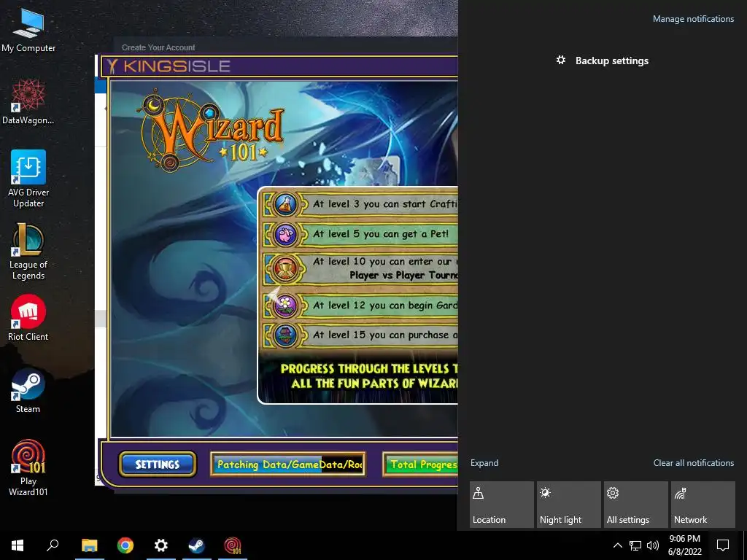The height and width of the screenshot is (560, 747).
Task: Click the level 3 Crafting potion icon
Action: (286, 204)
